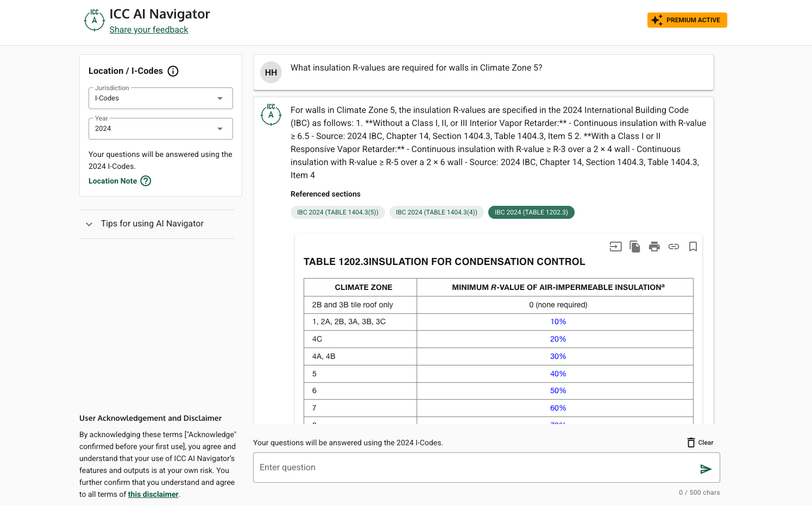Screen dimensions: 812x505
Task: Open the 40% link for zone 5
Action: click(x=558, y=374)
